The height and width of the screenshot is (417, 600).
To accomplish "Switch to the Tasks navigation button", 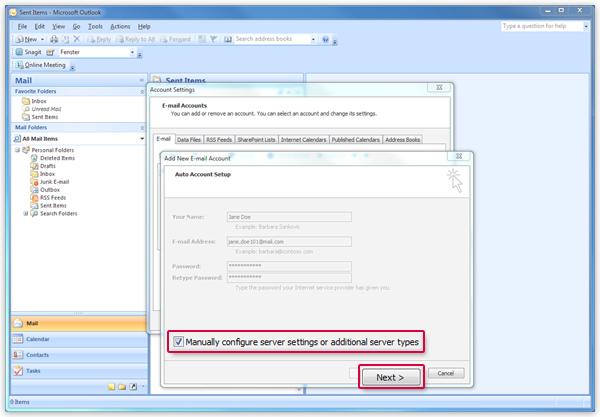I will 78,371.
